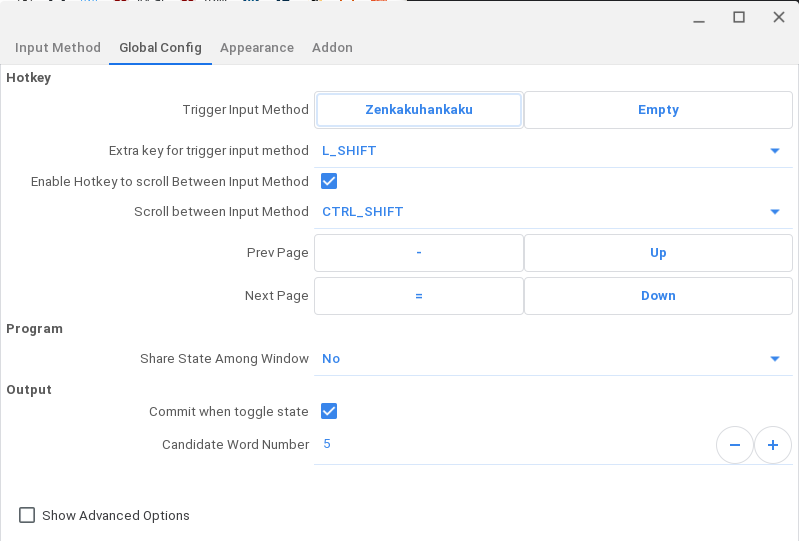
Task: Decrease Candidate Word Number with minus
Action: [735, 445]
